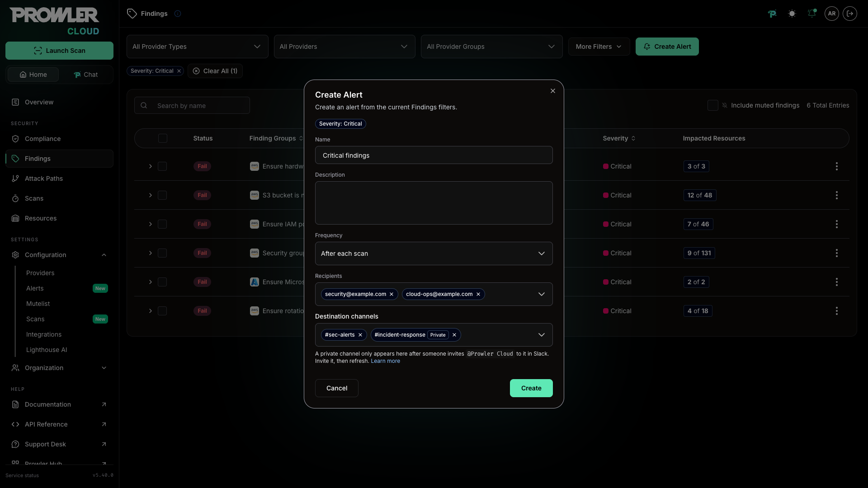The height and width of the screenshot is (488, 868).
Task: Toggle the light/dark theme sun icon
Action: coord(792,14)
